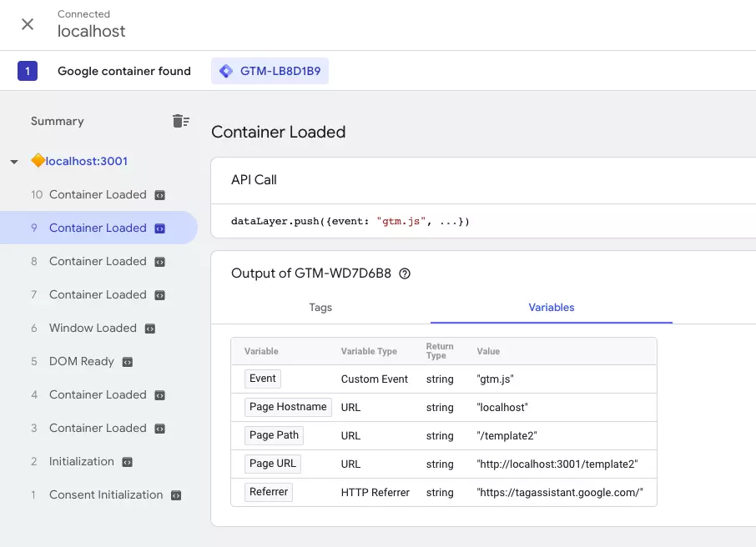Select event 8 Container Loaded
This screenshot has width=756, height=547.
tap(98, 261)
